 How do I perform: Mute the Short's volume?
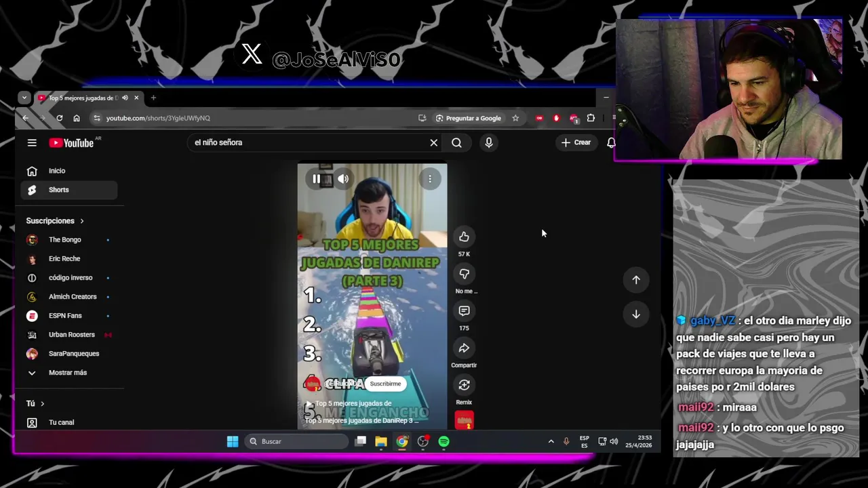(343, 179)
